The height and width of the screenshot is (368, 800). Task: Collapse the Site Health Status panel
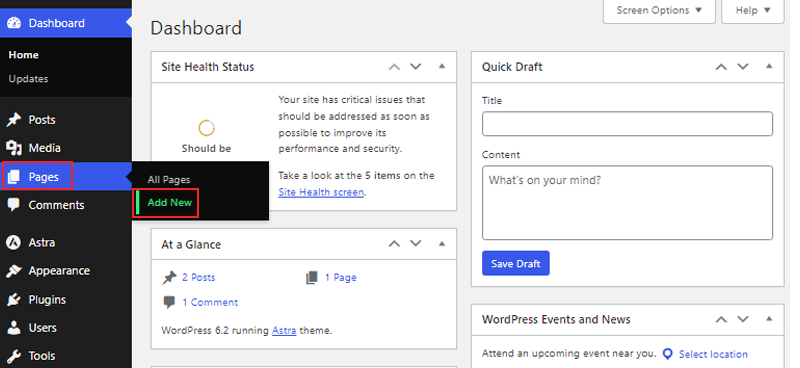442,66
